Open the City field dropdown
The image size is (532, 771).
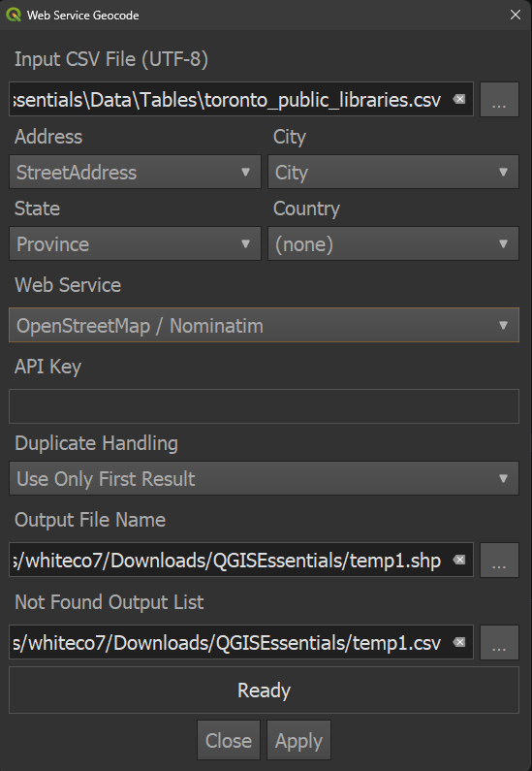[x=393, y=172]
